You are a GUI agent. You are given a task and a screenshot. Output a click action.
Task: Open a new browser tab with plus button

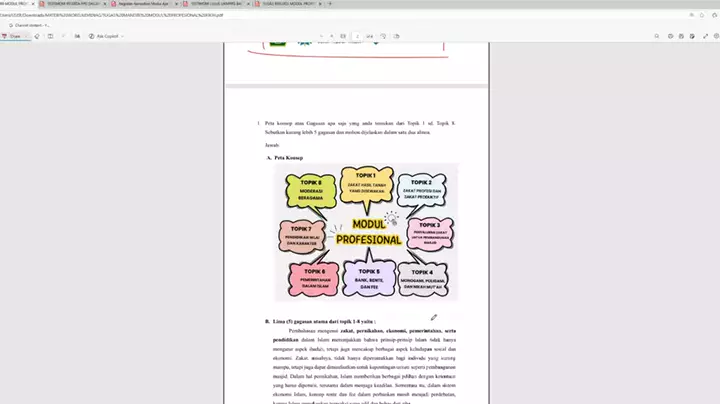(x=331, y=4)
